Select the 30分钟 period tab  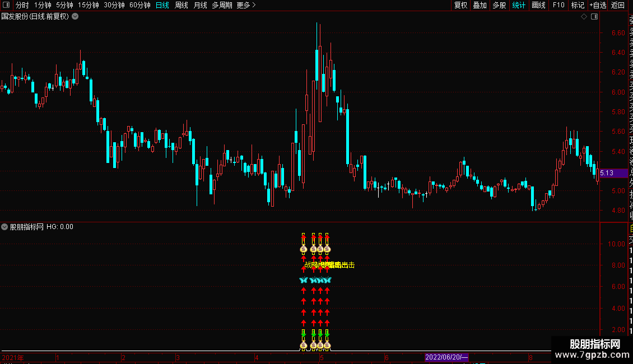point(114,5)
